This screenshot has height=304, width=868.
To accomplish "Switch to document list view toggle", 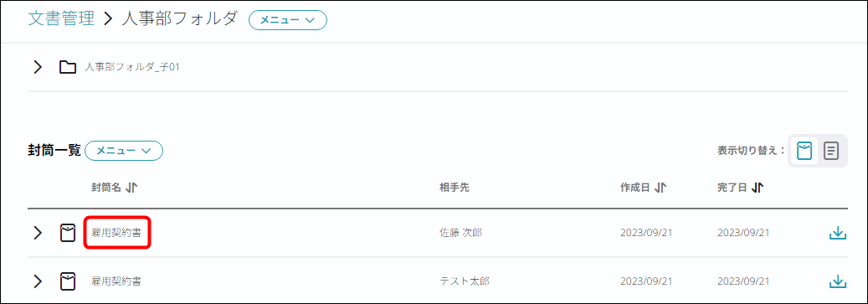I will (831, 150).
